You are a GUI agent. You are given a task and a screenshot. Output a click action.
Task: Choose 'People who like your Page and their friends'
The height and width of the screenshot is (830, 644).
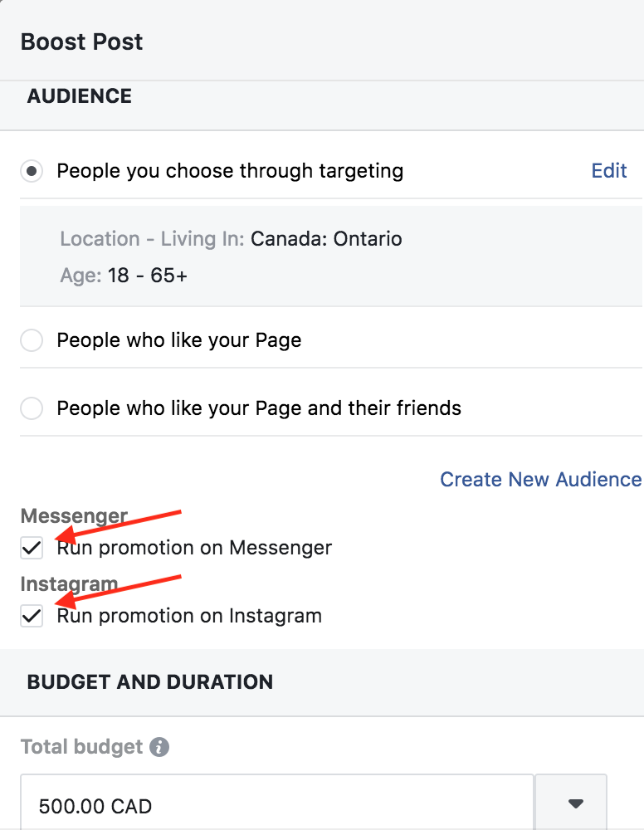pos(32,408)
